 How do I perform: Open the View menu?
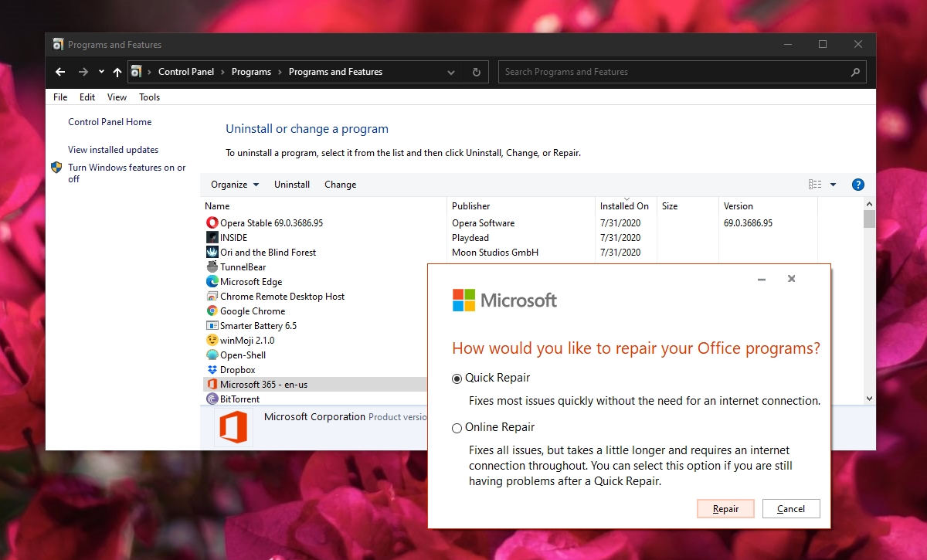[x=117, y=97]
